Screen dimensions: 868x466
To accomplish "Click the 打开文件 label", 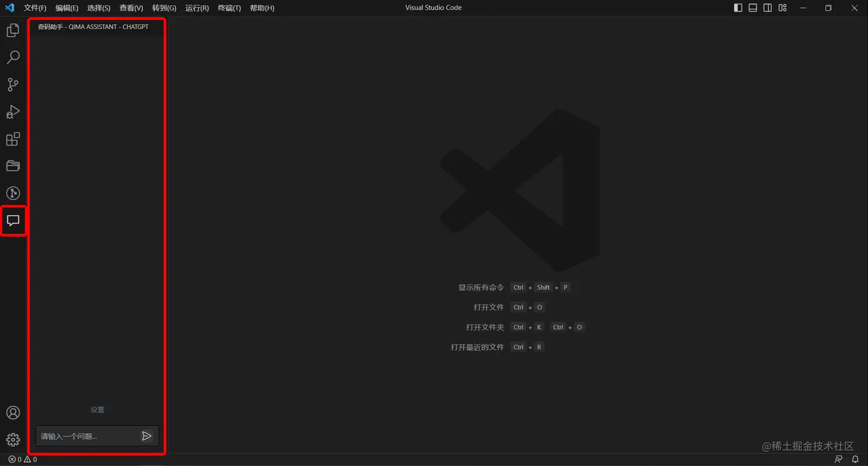I will tap(489, 307).
